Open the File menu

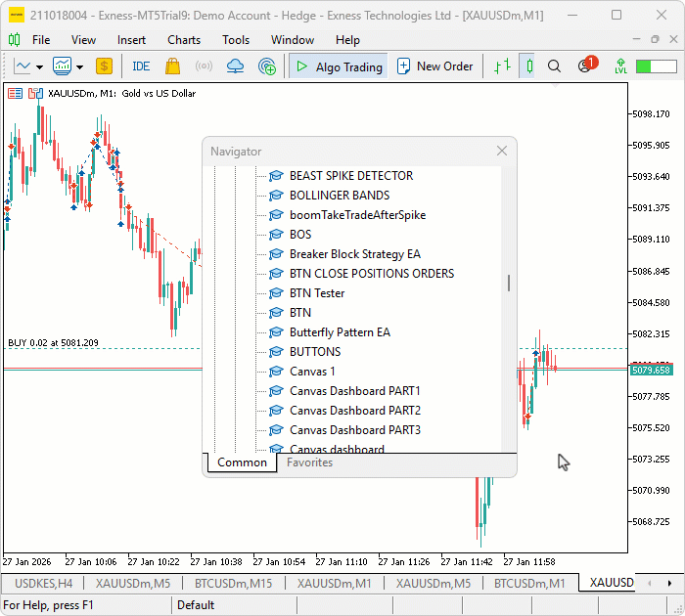(41, 40)
